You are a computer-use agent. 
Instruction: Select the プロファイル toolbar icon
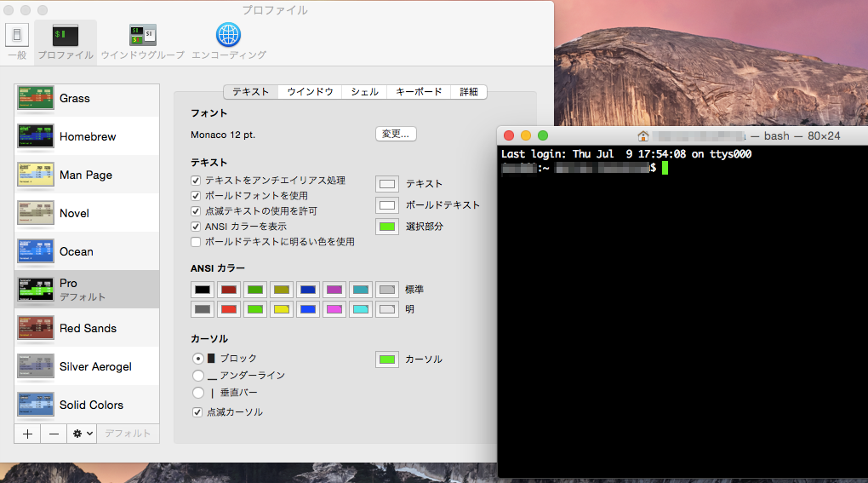point(66,42)
